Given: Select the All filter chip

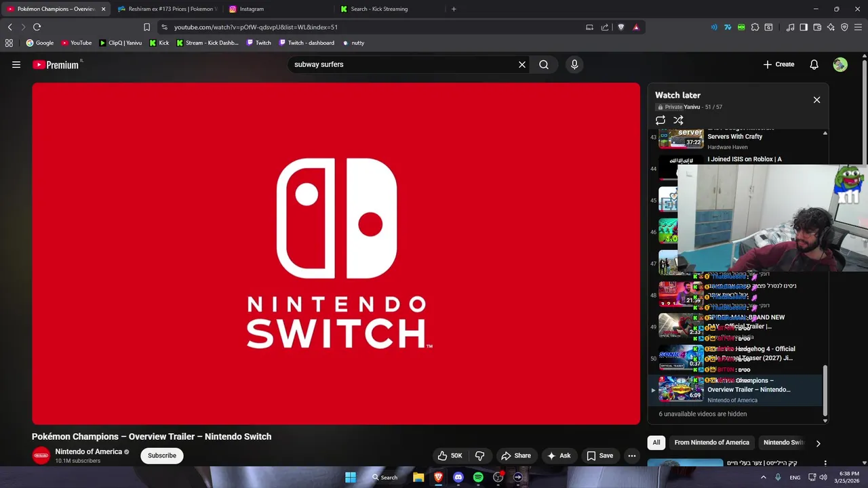Looking at the screenshot, I should click(656, 443).
